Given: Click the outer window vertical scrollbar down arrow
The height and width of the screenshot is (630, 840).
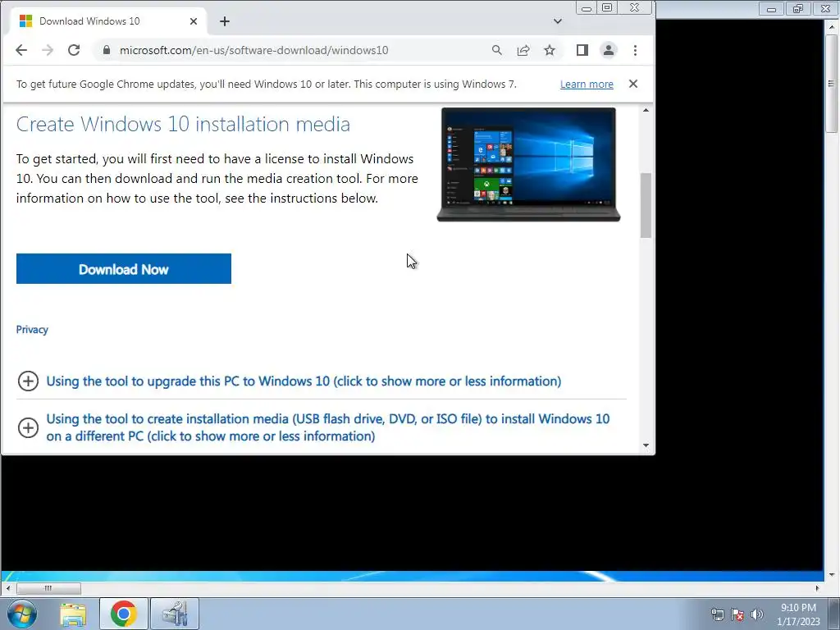Looking at the screenshot, I should pyautogui.click(x=832, y=575).
